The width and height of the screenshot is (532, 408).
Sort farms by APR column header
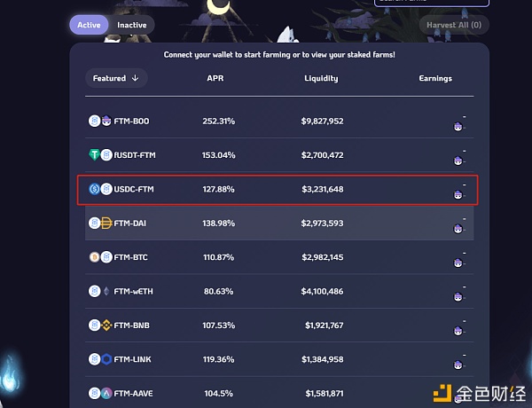[215, 78]
